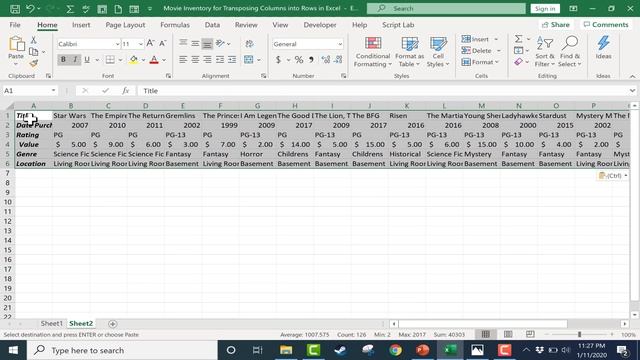Open Conditional Formatting
This screenshot has height=360, width=640.
[373, 52]
